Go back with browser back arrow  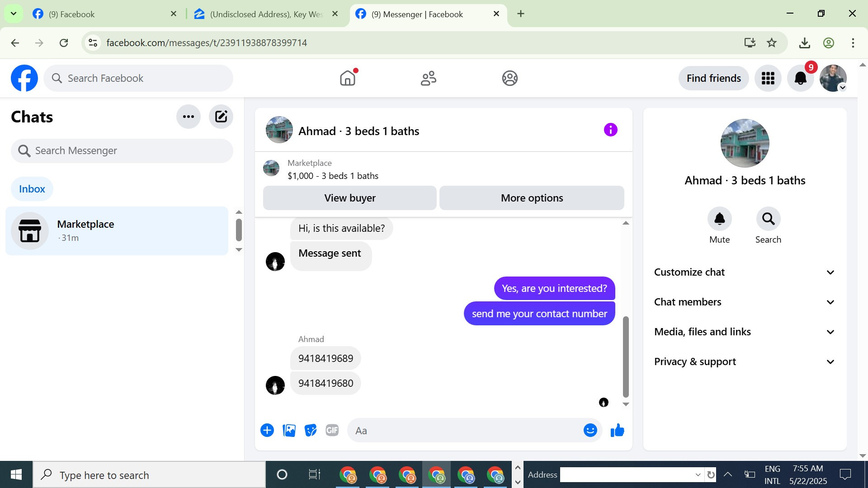(x=15, y=43)
